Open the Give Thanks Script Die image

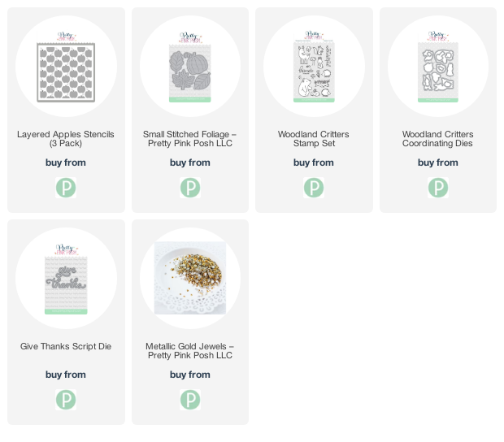click(66, 278)
